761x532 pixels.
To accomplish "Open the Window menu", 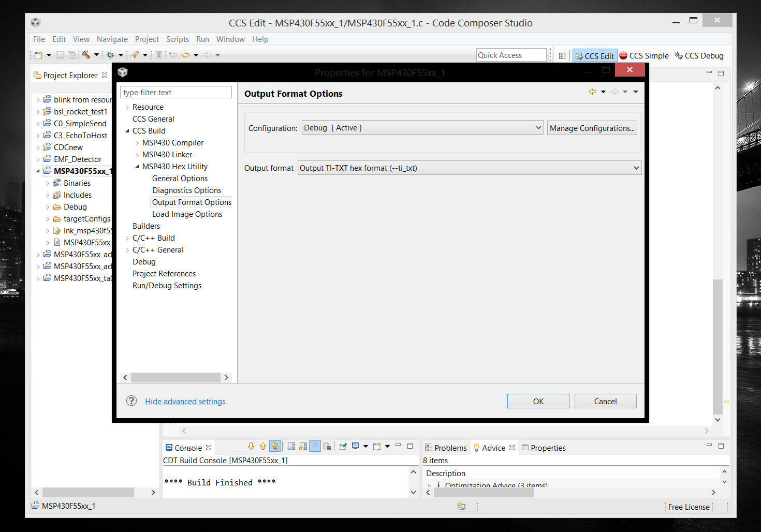I will [x=230, y=39].
